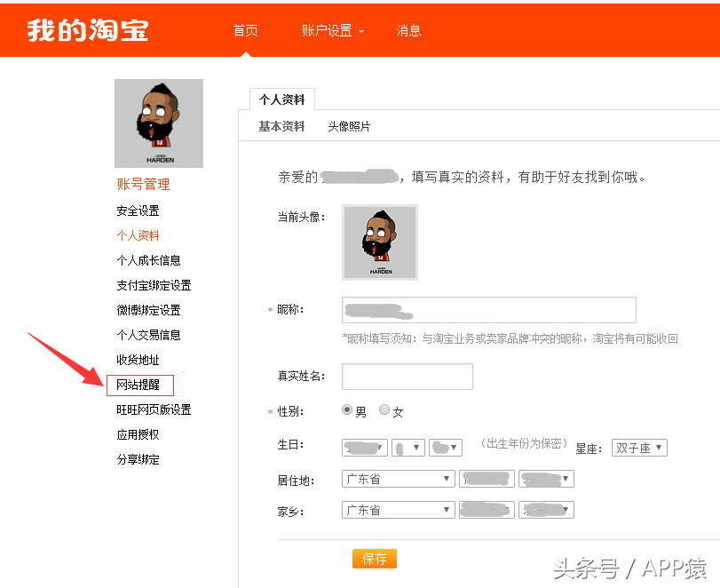This screenshot has height=588, width=720.
Task: Click the orange 保存 button
Action: click(375, 559)
